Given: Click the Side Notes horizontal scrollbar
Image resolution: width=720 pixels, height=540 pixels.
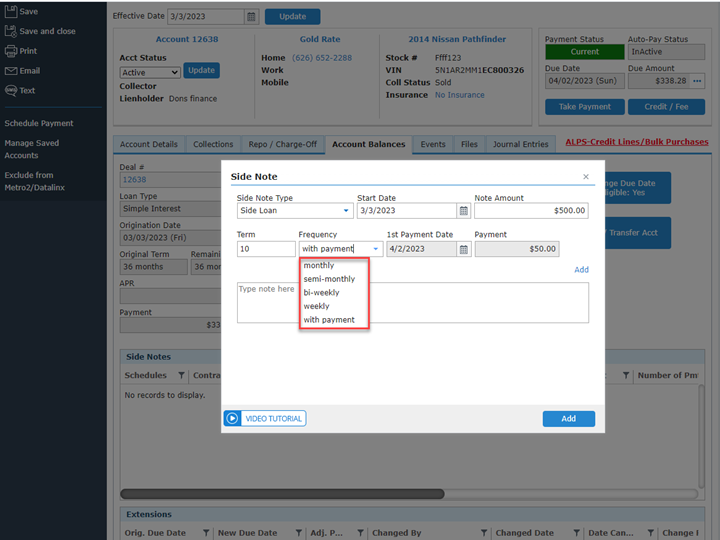Looking at the screenshot, I should (282, 494).
